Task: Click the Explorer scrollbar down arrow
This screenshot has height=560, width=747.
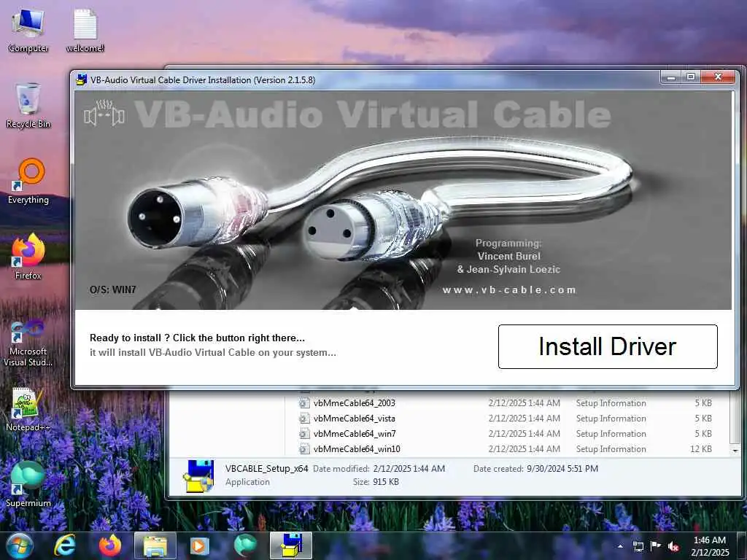Action: point(735,450)
